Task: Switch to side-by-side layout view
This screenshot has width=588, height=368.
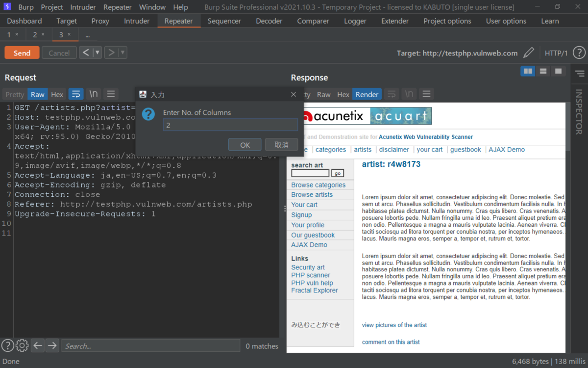Action: (x=528, y=71)
